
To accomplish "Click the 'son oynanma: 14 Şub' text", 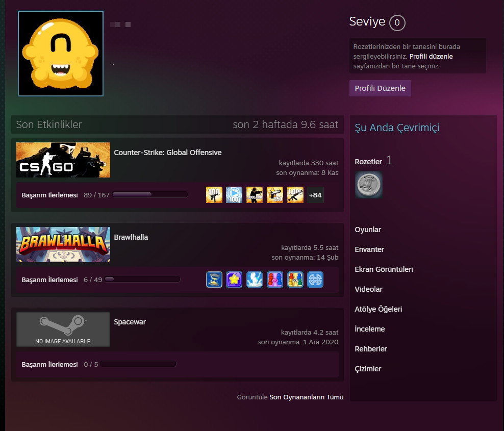I will 305,257.
